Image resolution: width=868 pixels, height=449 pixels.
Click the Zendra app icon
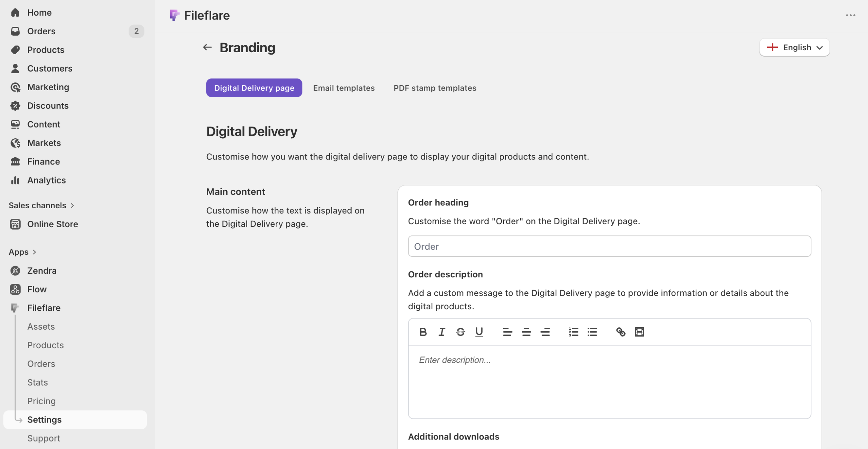pyautogui.click(x=15, y=271)
